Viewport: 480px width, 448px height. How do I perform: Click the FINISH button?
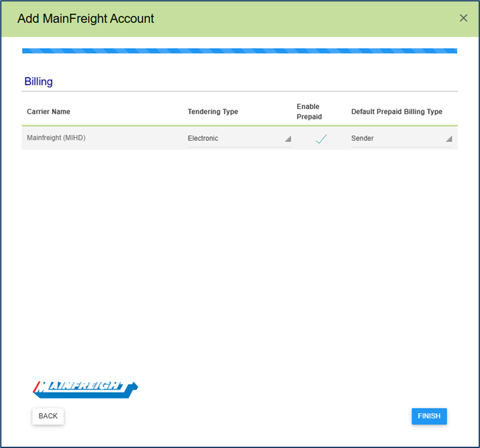pyautogui.click(x=429, y=416)
